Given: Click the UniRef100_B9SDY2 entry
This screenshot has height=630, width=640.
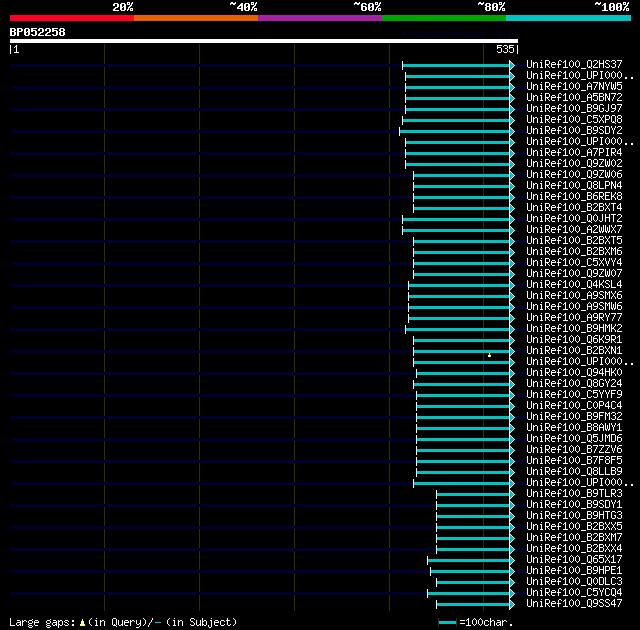Looking at the screenshot, I should (x=574, y=131).
